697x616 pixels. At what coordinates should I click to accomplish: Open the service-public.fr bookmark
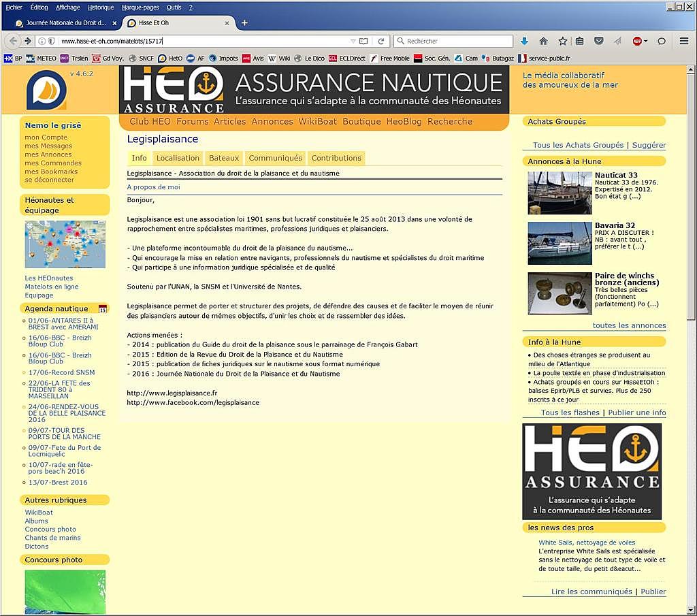tap(544, 59)
